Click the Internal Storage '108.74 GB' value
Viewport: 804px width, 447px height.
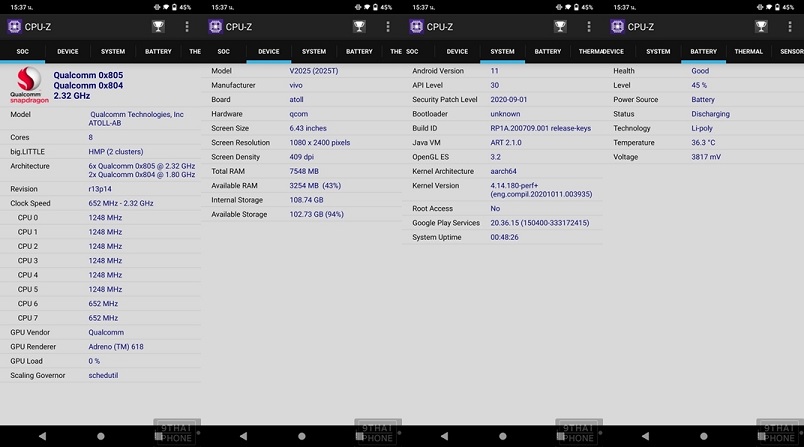306,200
